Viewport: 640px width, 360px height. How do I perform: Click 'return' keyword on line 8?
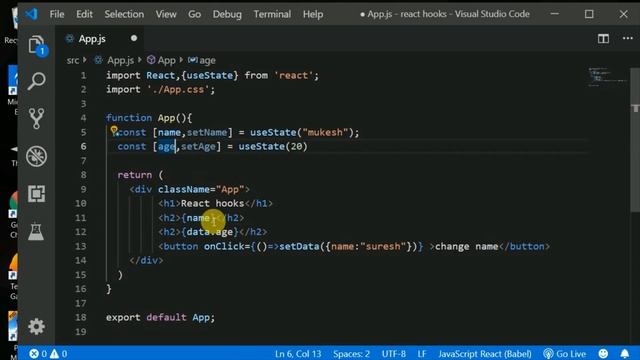tap(135, 175)
